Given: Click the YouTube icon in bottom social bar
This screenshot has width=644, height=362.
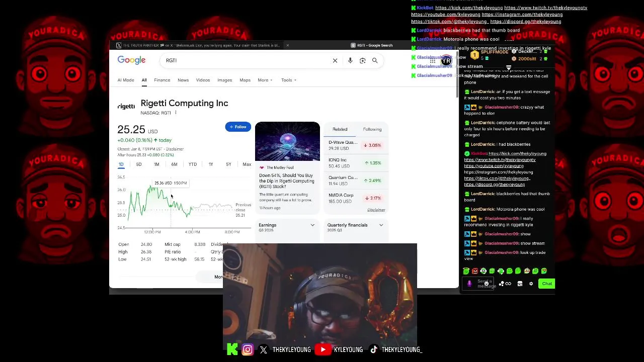Looking at the screenshot, I should (x=323, y=349).
